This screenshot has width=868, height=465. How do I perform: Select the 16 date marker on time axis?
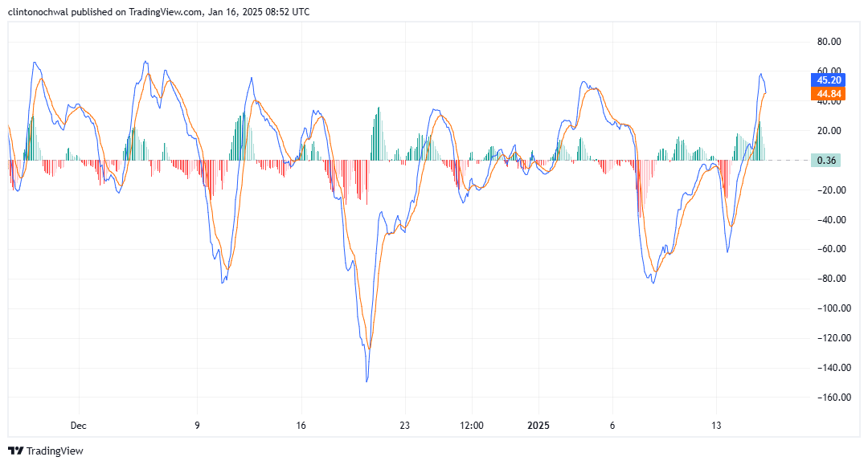click(301, 426)
